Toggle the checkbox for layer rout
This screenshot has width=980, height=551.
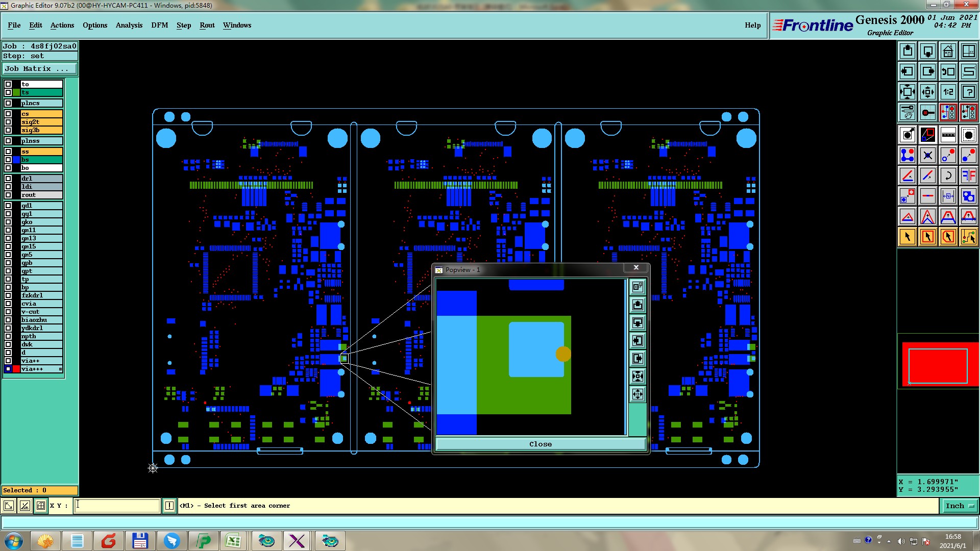(8, 195)
